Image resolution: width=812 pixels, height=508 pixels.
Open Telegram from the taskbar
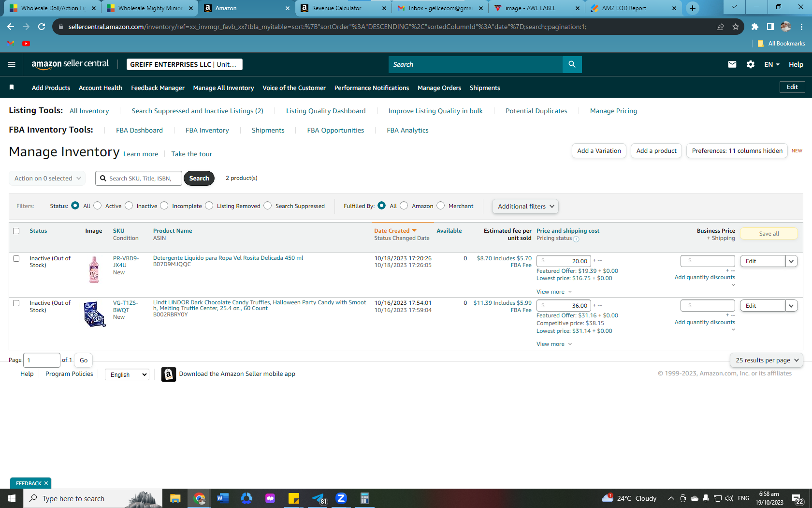[x=318, y=498]
